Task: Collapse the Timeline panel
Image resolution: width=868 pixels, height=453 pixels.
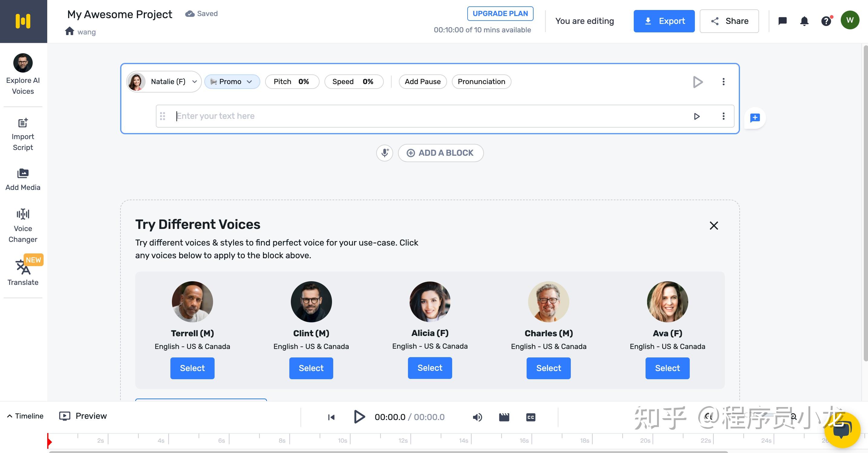Action: [25, 416]
